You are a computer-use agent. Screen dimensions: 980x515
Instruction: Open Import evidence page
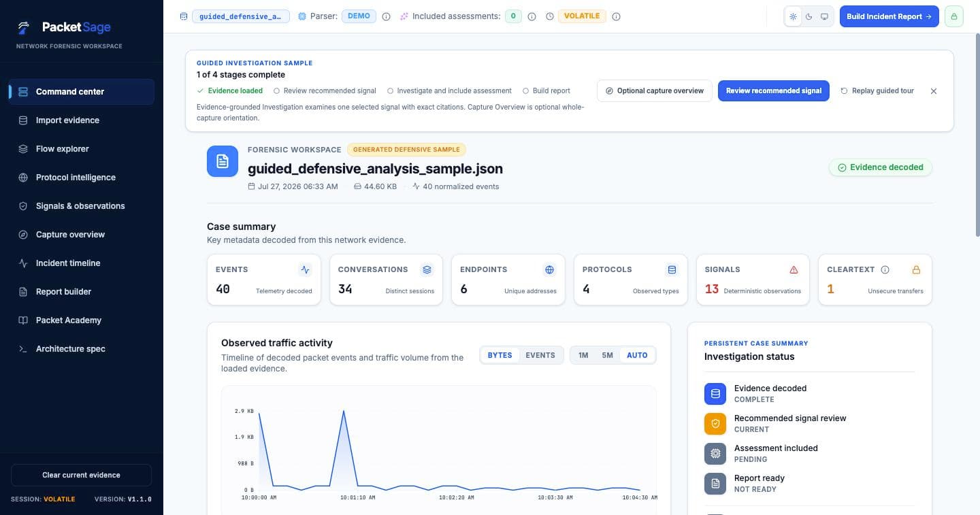[x=82, y=120]
